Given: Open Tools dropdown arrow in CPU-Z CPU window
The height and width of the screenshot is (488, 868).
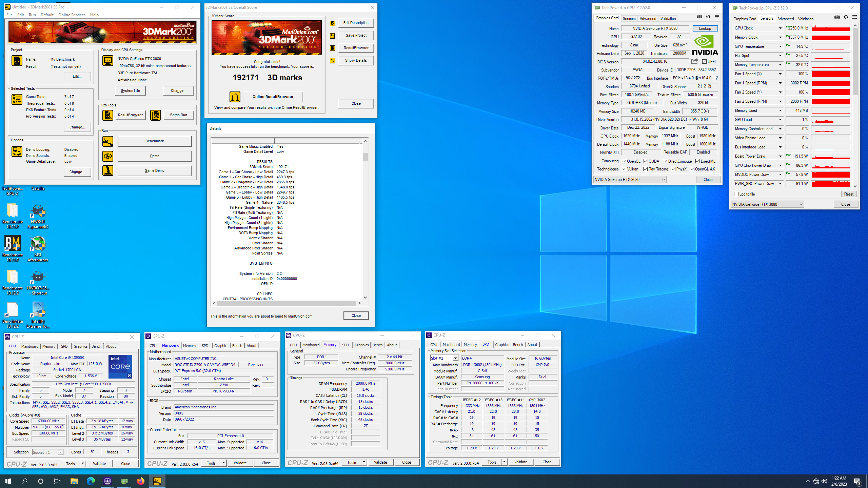Looking at the screenshot, I should point(82,463).
